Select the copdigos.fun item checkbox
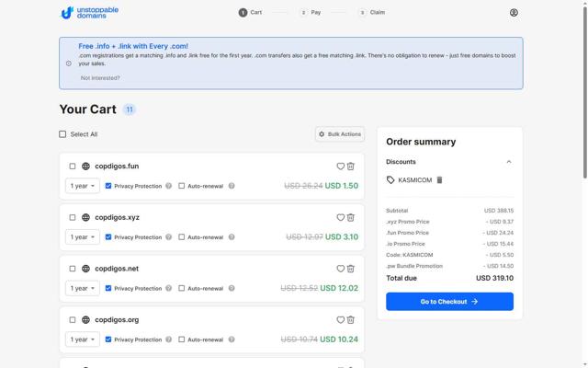The width and height of the screenshot is (588, 368). (x=73, y=166)
